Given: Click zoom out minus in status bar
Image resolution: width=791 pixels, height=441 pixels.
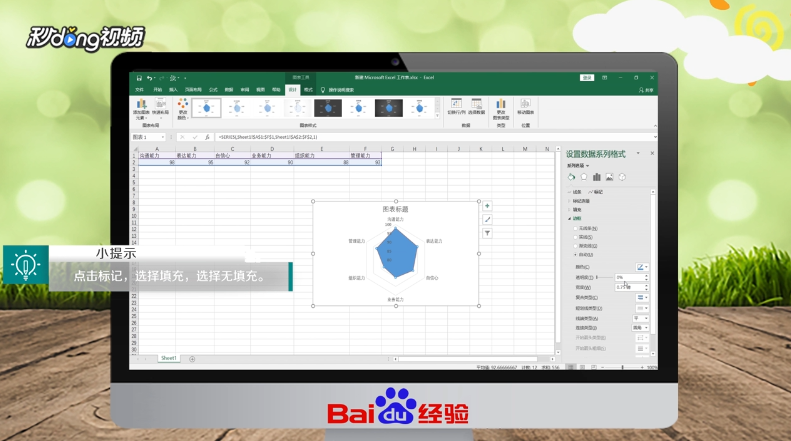Looking at the screenshot, I should 602,367.
